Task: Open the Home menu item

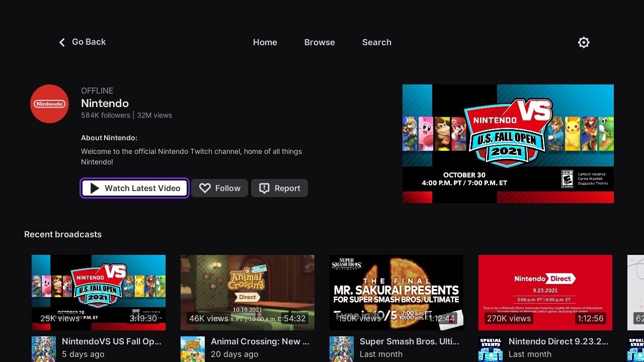Action: [265, 42]
